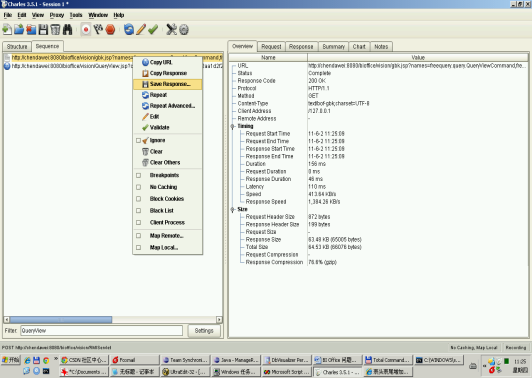Screen dimensions: 532x378
Task: Open the File menu
Action: (8, 15)
